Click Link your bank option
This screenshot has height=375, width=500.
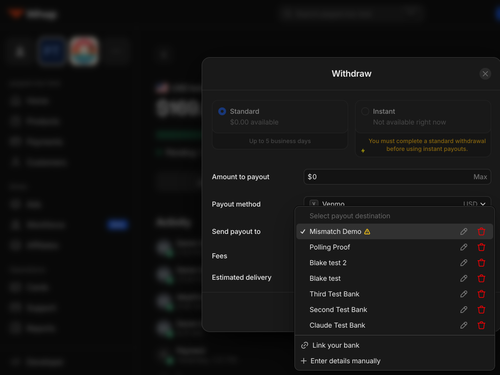click(x=395, y=345)
